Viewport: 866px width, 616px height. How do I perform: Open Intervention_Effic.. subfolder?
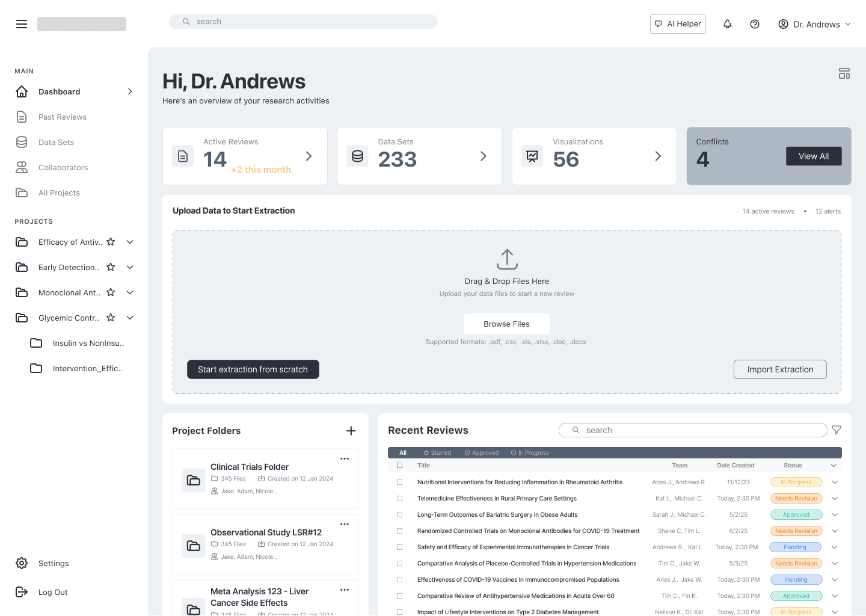(77, 368)
